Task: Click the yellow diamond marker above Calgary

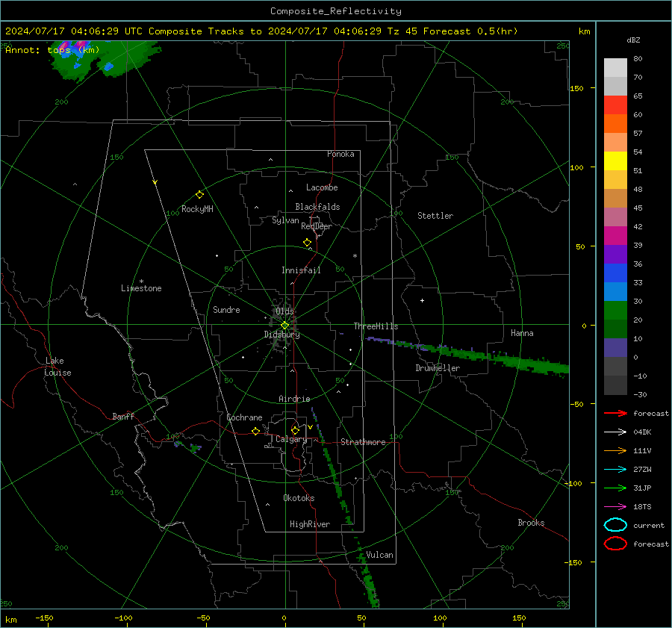Action: tap(295, 430)
